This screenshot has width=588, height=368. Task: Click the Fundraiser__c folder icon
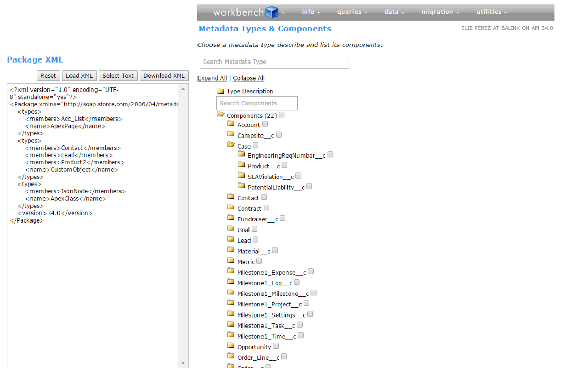click(231, 218)
